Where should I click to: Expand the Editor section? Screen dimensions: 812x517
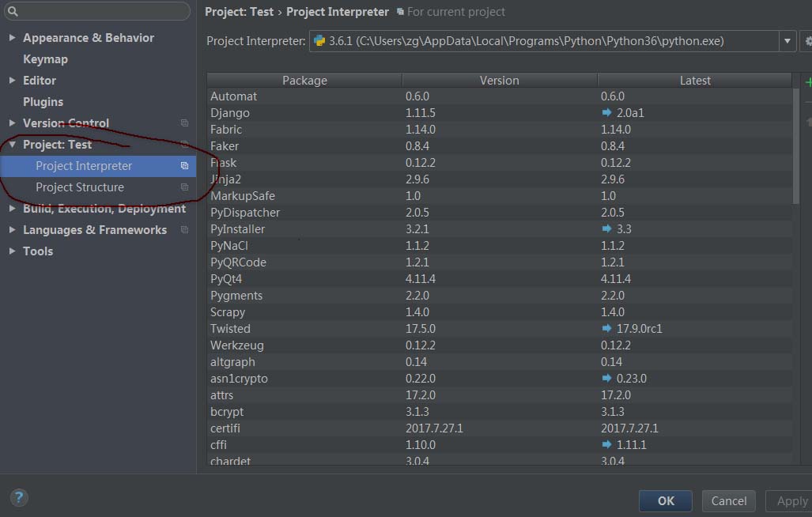pos(12,80)
